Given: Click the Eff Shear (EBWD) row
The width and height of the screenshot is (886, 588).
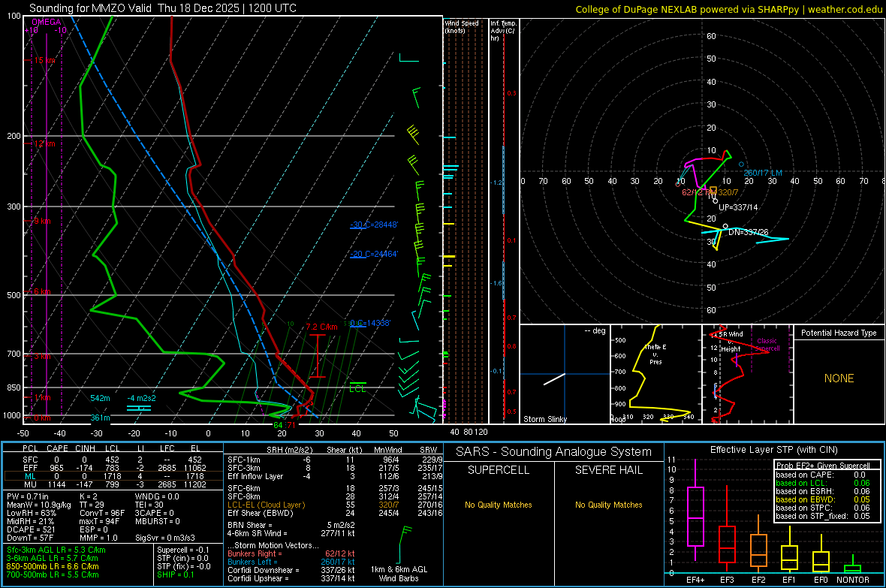Looking at the screenshot, I should 335,514.
